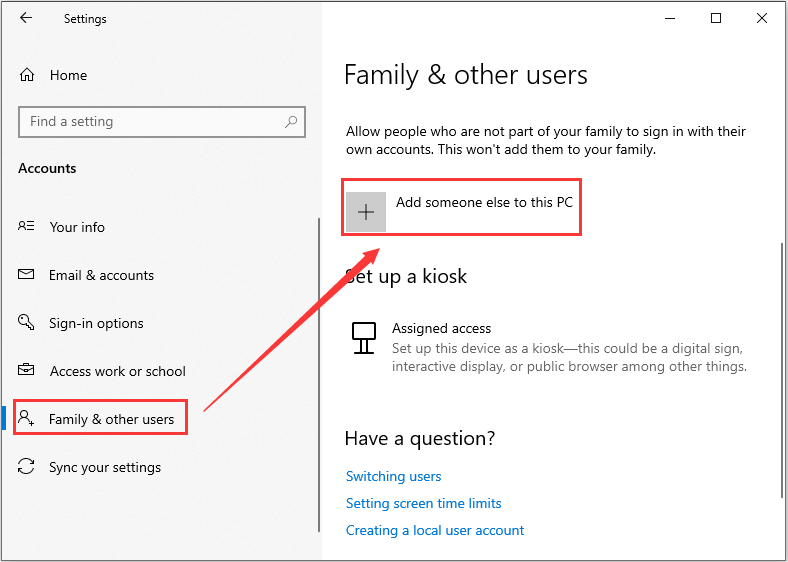Open Setting screen time limits link
The width and height of the screenshot is (788, 562).
(423, 503)
